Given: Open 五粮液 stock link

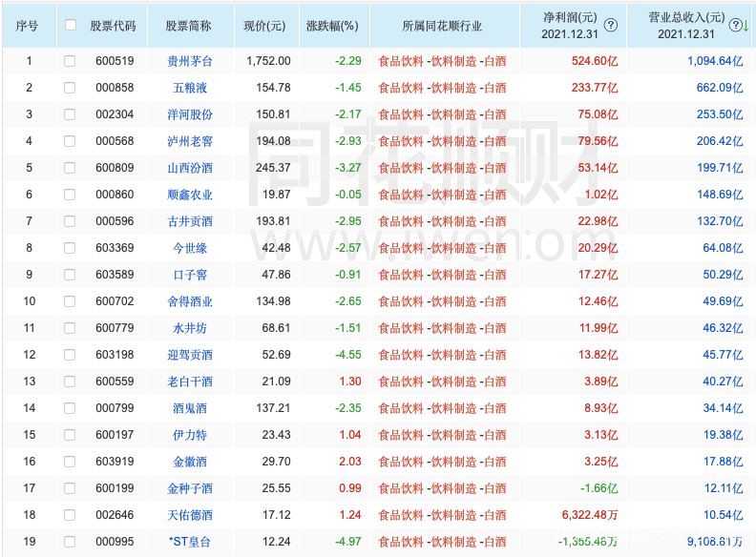Looking at the screenshot, I should coord(190,88).
